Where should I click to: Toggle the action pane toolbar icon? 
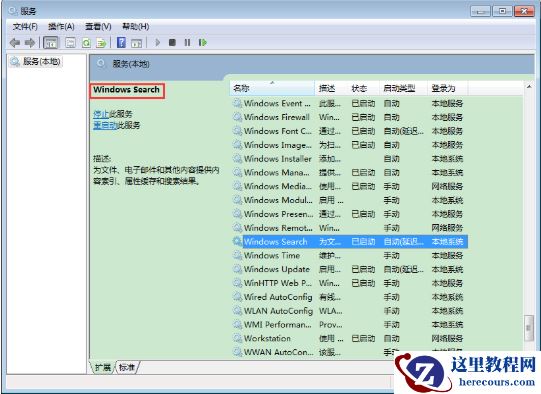[137, 43]
